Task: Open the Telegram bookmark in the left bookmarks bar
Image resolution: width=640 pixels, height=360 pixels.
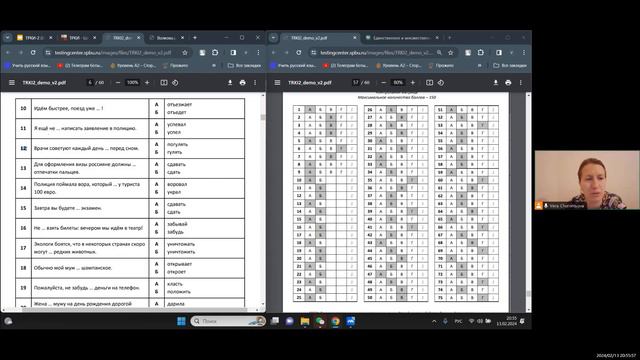Action: (x=80, y=65)
